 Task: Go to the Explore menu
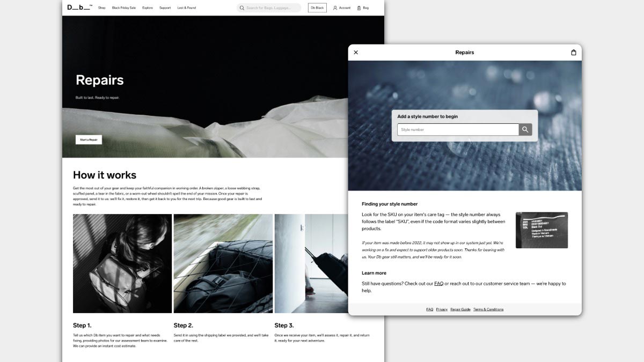tap(148, 8)
